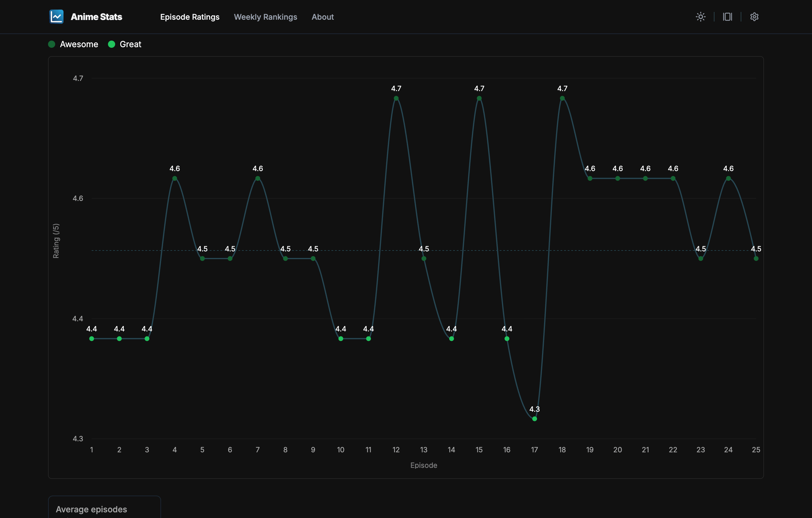The image size is (812, 518).
Task: Select the episode 18 data point
Action: 562,99
